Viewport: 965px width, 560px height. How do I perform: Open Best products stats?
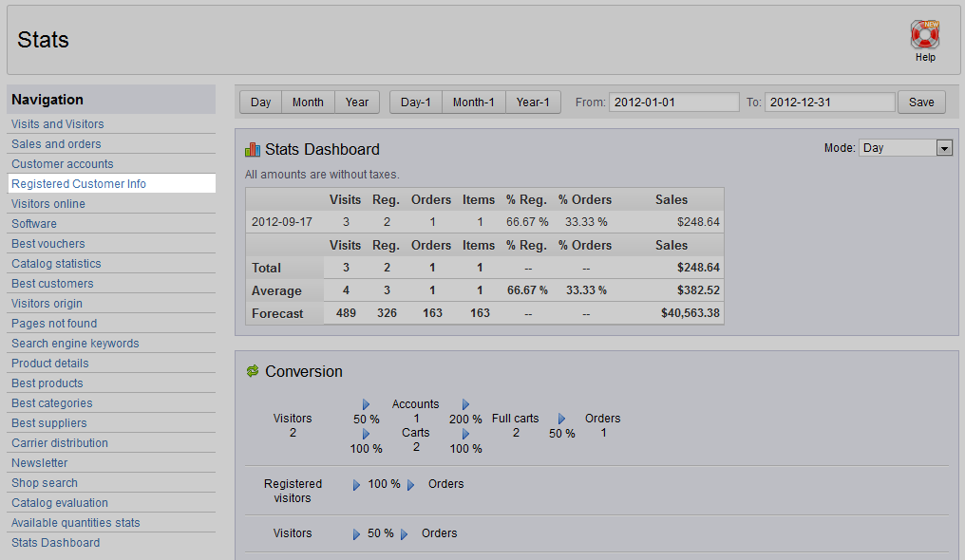(x=47, y=383)
